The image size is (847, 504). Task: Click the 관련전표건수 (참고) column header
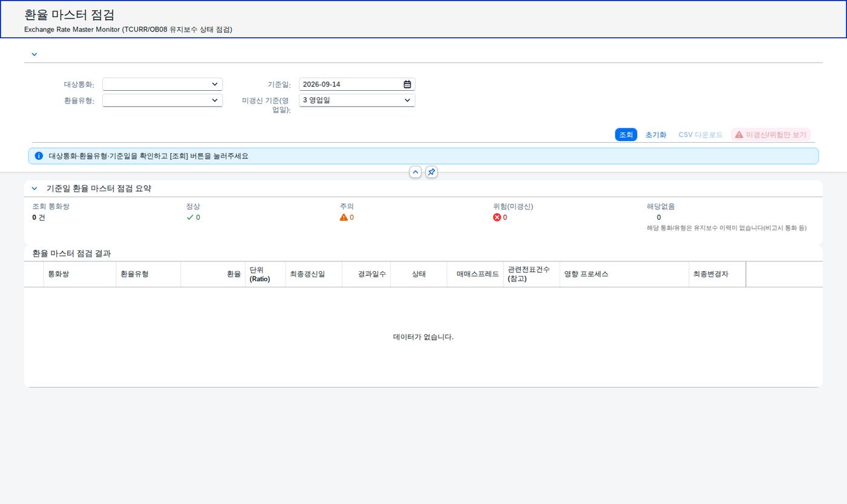(x=532, y=274)
